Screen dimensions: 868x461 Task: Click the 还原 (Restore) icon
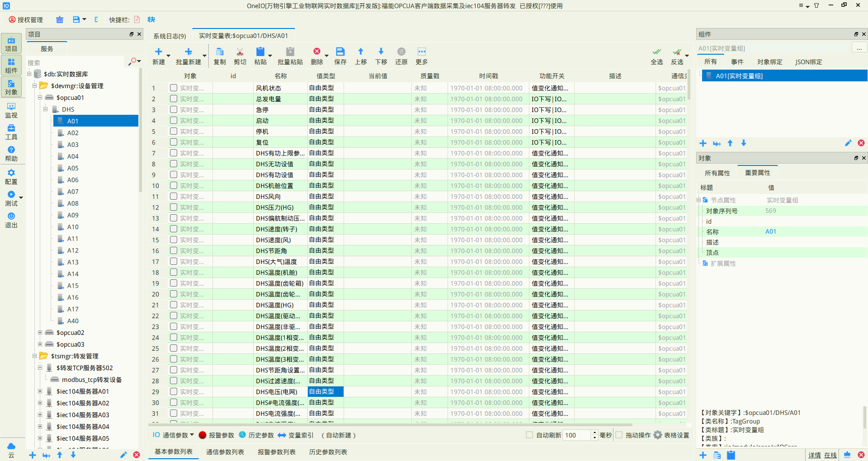point(401,52)
